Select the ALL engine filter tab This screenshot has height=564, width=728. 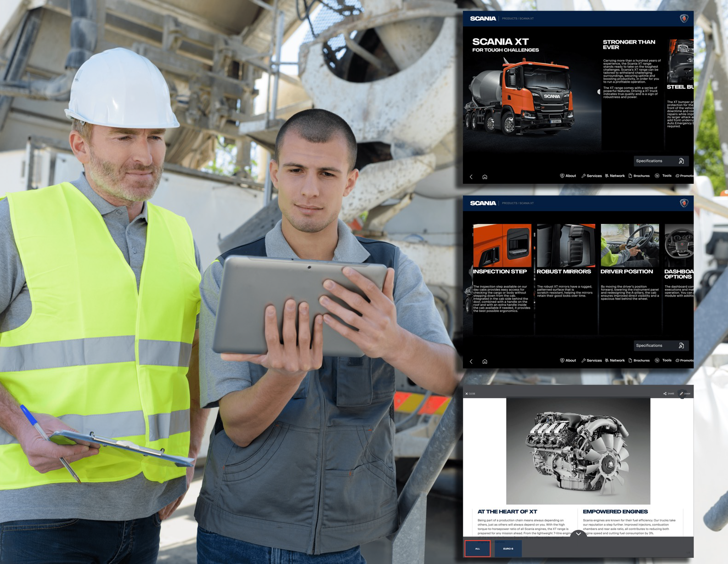coord(478,548)
